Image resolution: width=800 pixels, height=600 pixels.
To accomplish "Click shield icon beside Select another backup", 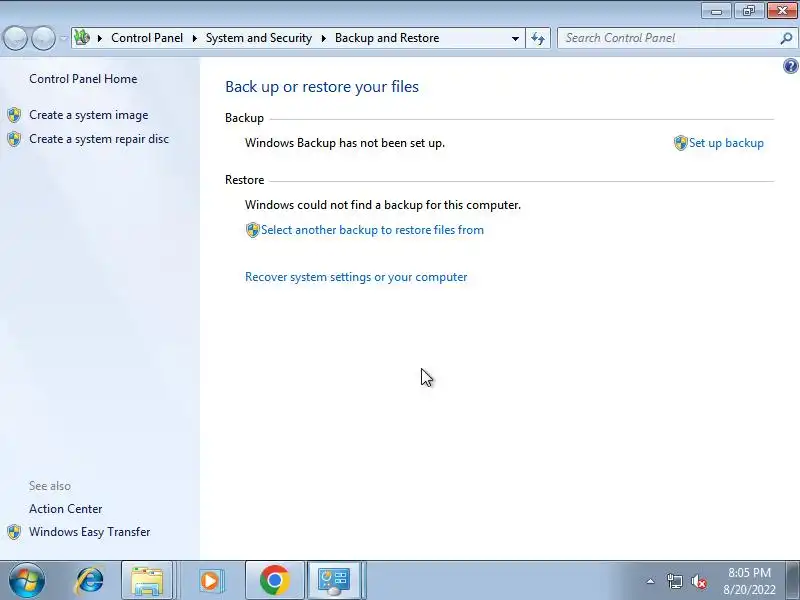I will click(253, 230).
